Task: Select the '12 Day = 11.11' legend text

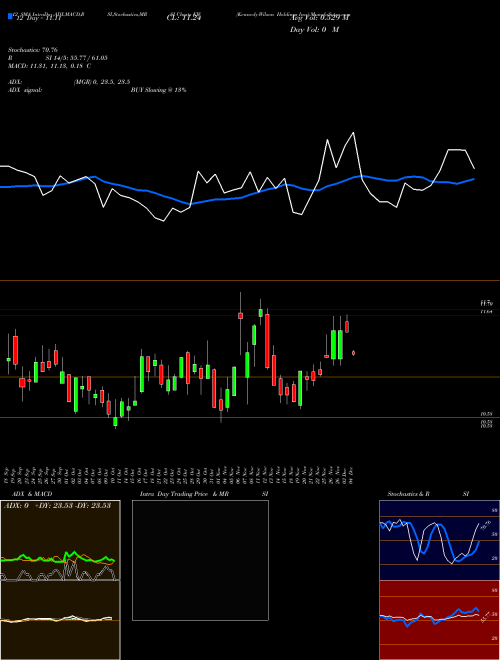Action: (38, 18)
